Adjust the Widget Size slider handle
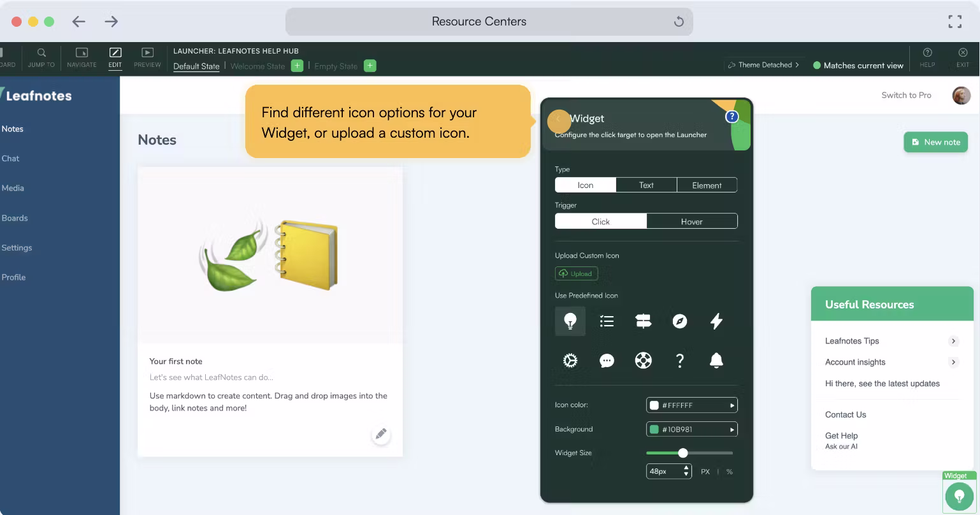 (683, 453)
